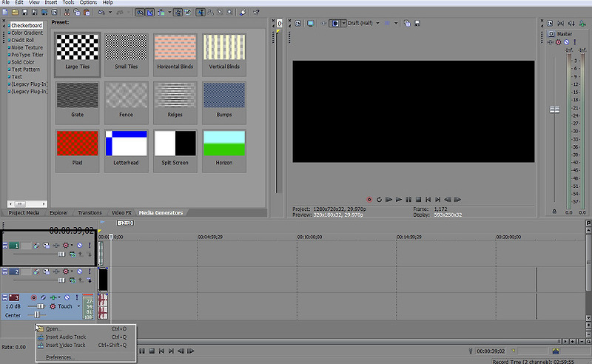Select the Normal Edit tool

(x=201, y=13)
